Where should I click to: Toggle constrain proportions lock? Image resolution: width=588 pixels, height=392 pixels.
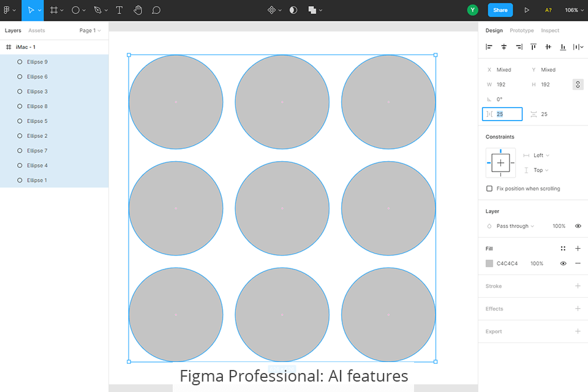coord(578,85)
